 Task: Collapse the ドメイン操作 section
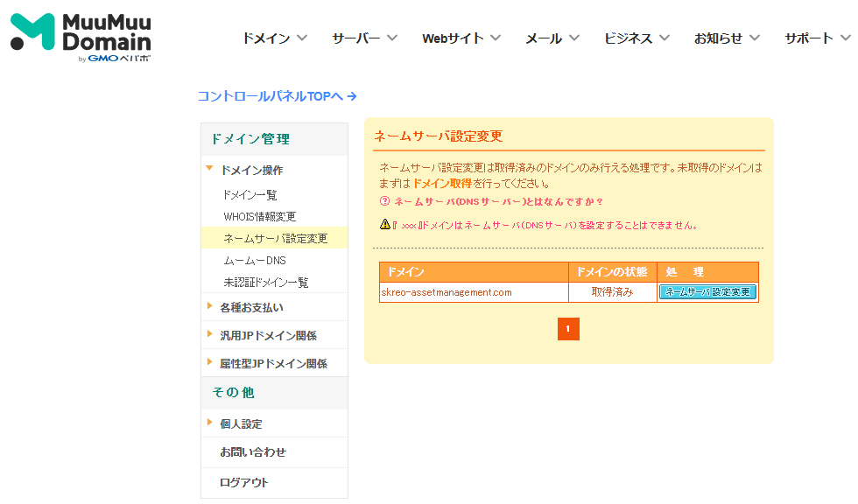point(251,171)
